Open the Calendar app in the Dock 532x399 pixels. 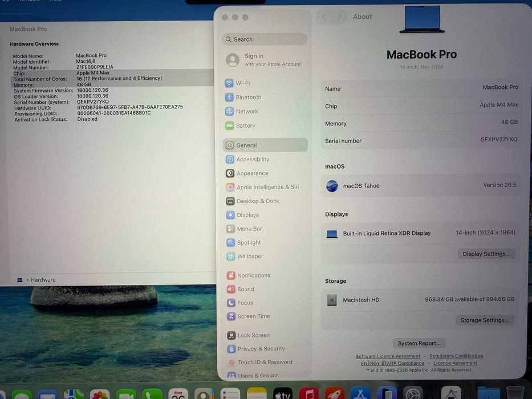coord(178,394)
